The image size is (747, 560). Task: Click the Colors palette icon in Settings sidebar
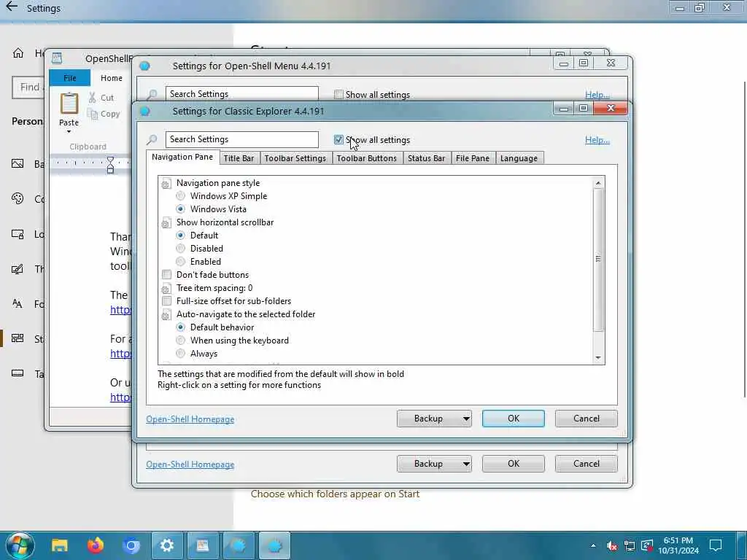tap(18, 198)
